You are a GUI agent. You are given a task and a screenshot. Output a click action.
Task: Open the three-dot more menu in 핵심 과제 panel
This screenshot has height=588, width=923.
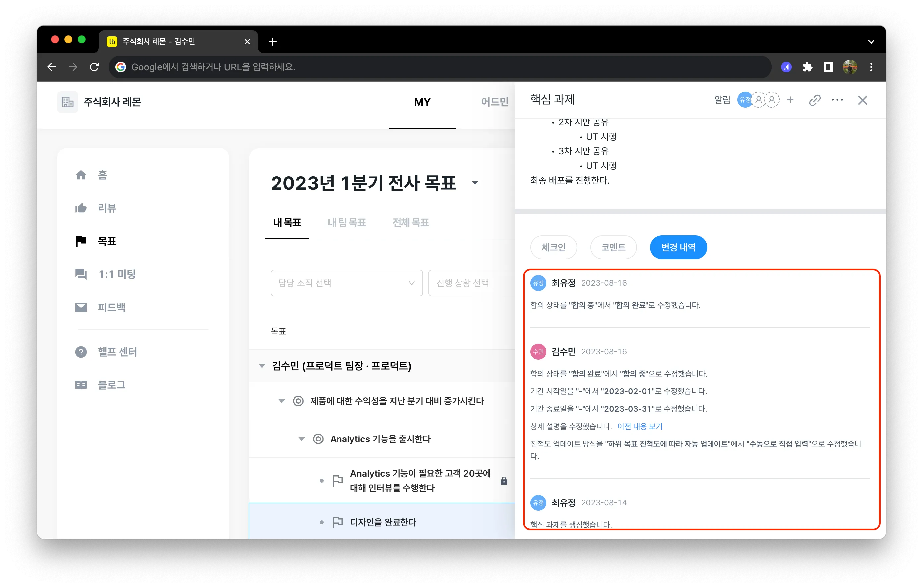837,100
